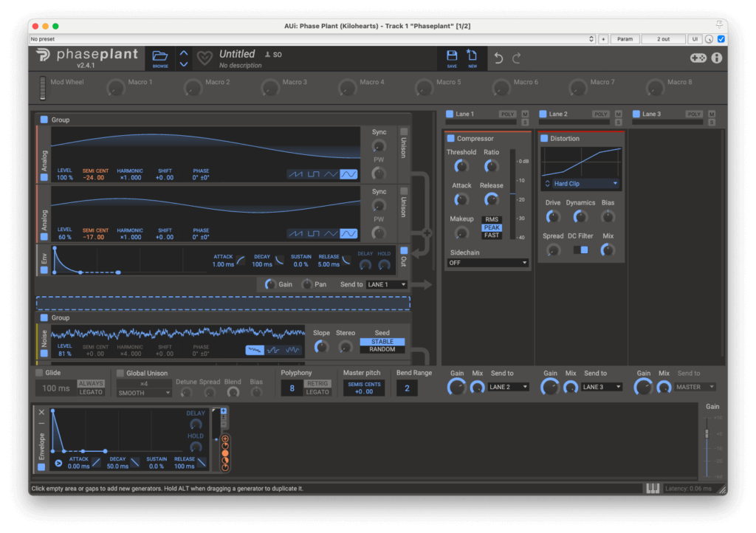Select triangle waveform on the first Analog oscillator
756x533 pixels.
click(x=331, y=174)
